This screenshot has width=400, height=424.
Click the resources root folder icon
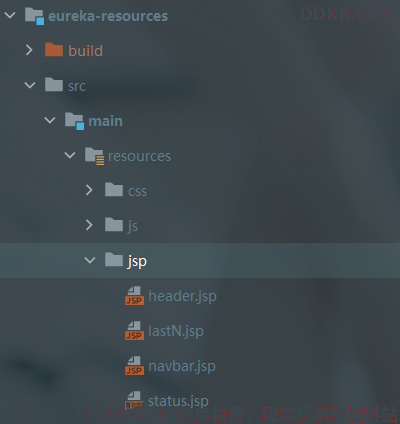click(x=94, y=156)
